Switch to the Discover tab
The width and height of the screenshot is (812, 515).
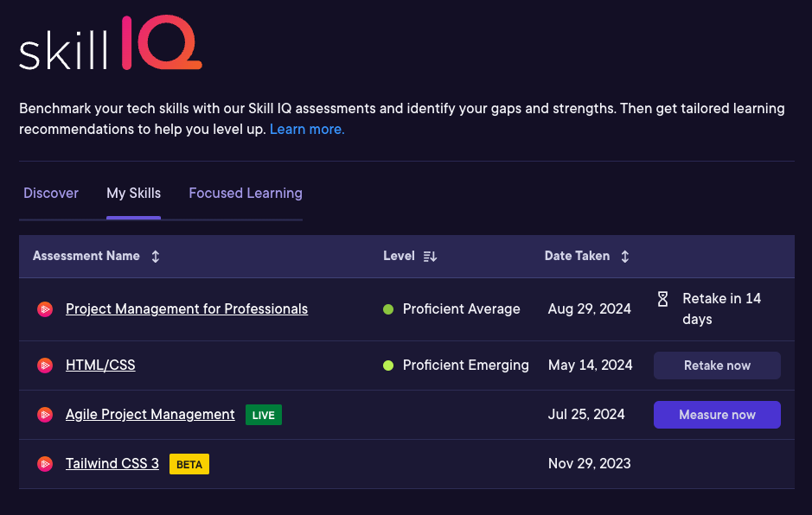coord(51,193)
